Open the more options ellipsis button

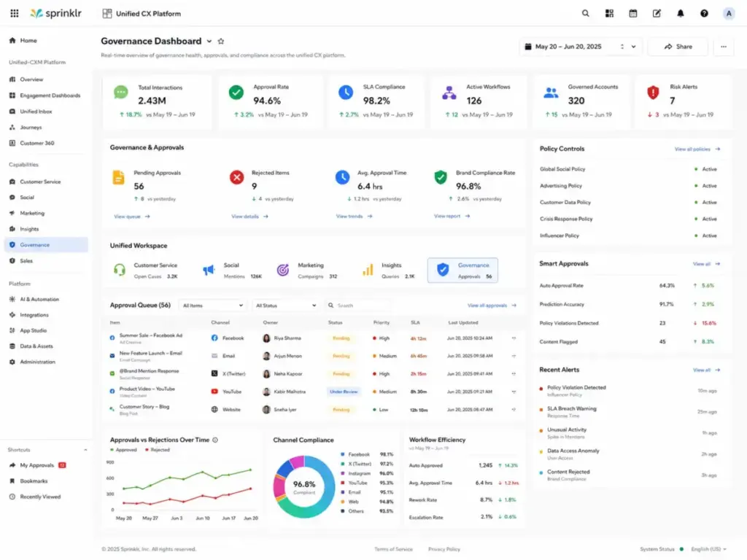coord(724,47)
